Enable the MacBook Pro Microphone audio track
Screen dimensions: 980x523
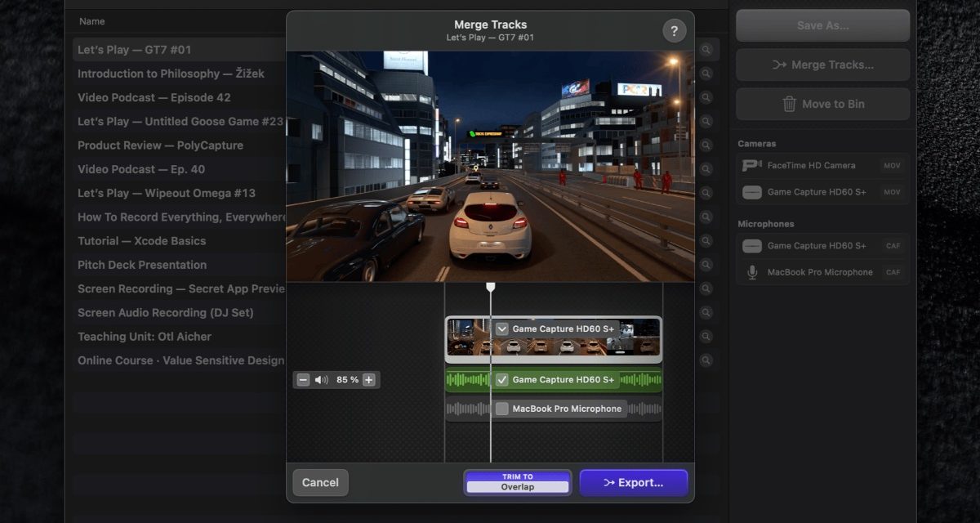(x=502, y=409)
